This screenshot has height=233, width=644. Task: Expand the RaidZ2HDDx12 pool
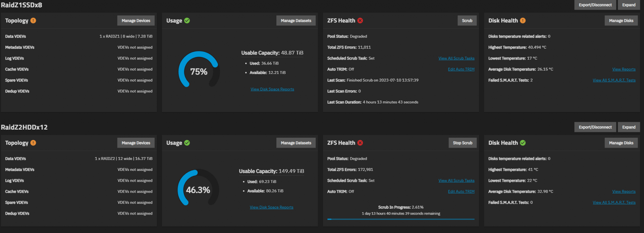pos(629,127)
